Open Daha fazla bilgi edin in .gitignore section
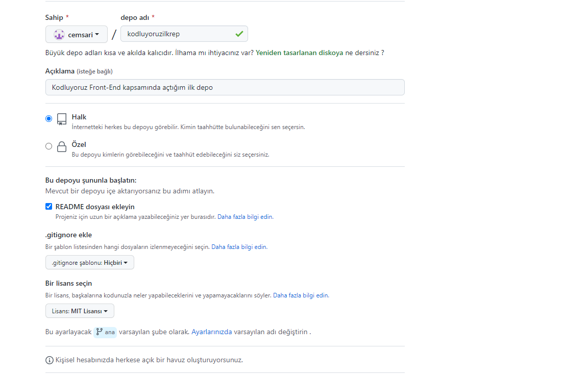Image resolution: width=588 pixels, height=376 pixels. click(x=238, y=246)
